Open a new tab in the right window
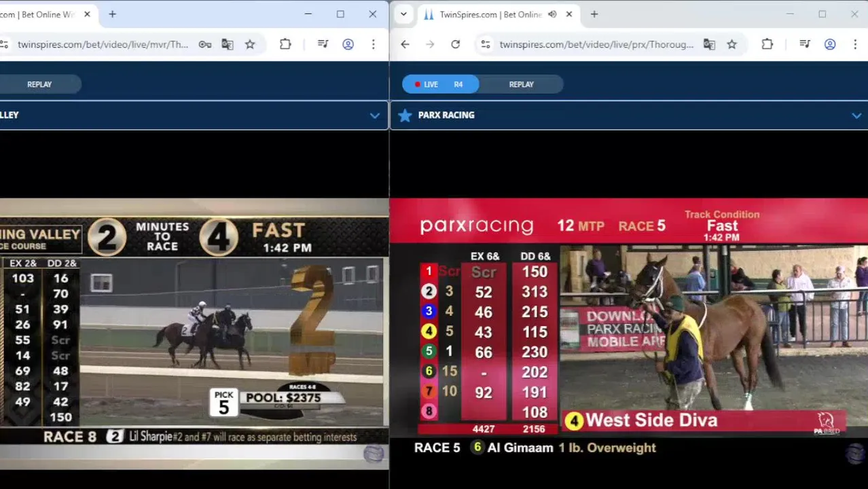The width and height of the screenshot is (868, 489). [x=594, y=14]
